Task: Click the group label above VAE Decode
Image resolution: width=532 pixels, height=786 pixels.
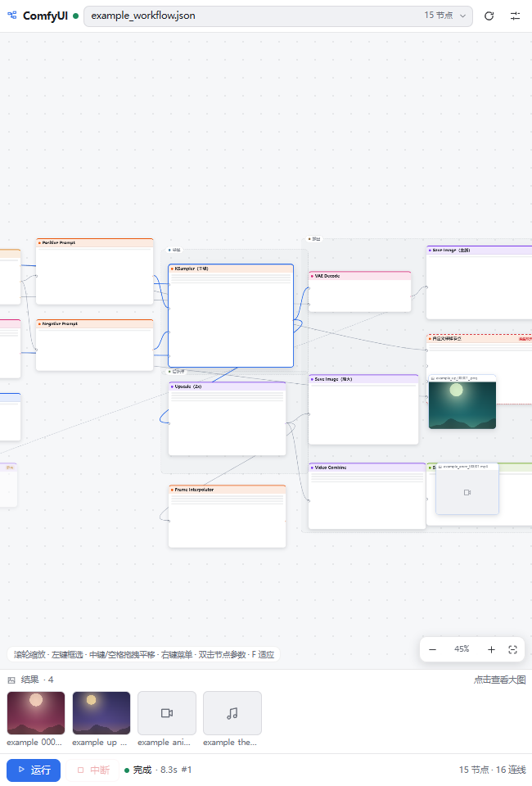Action: 314,238
